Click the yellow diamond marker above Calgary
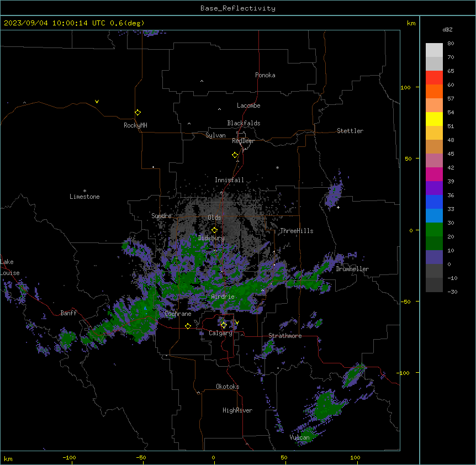Viewport: 476px width, 465px height. pyautogui.click(x=224, y=325)
